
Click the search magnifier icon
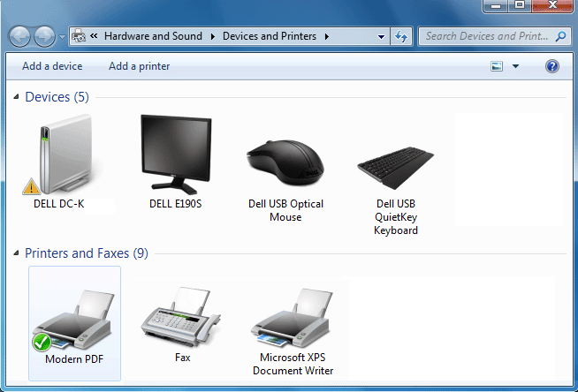560,36
